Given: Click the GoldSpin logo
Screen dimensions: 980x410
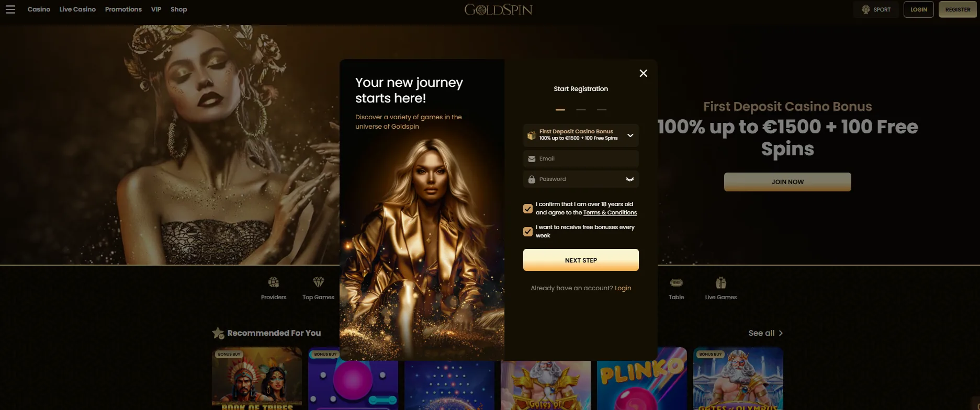Looking at the screenshot, I should [499, 9].
